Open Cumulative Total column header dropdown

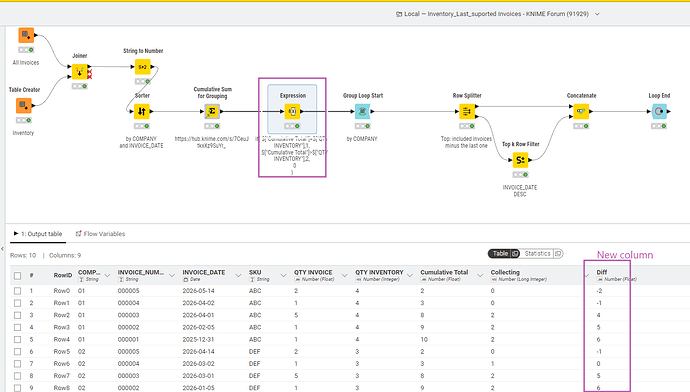click(x=480, y=275)
